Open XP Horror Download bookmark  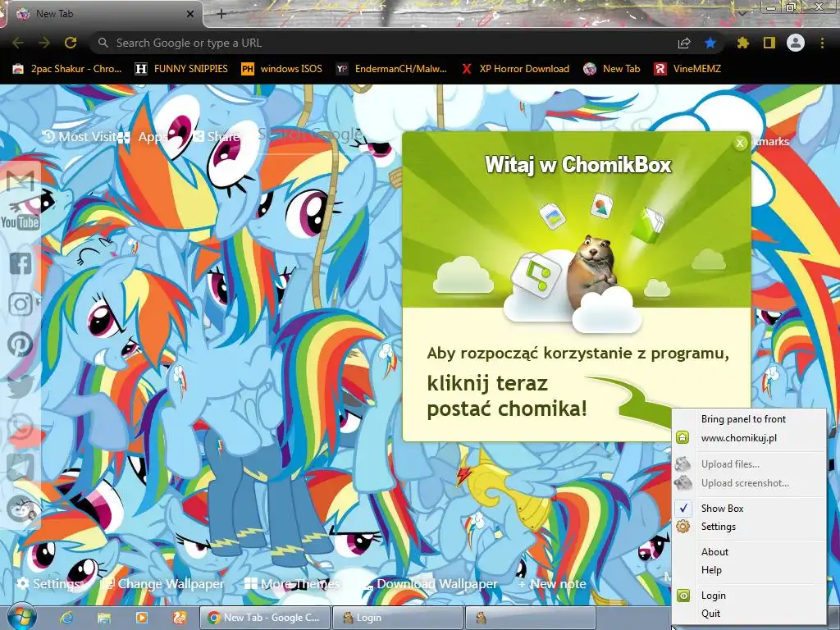515,69
